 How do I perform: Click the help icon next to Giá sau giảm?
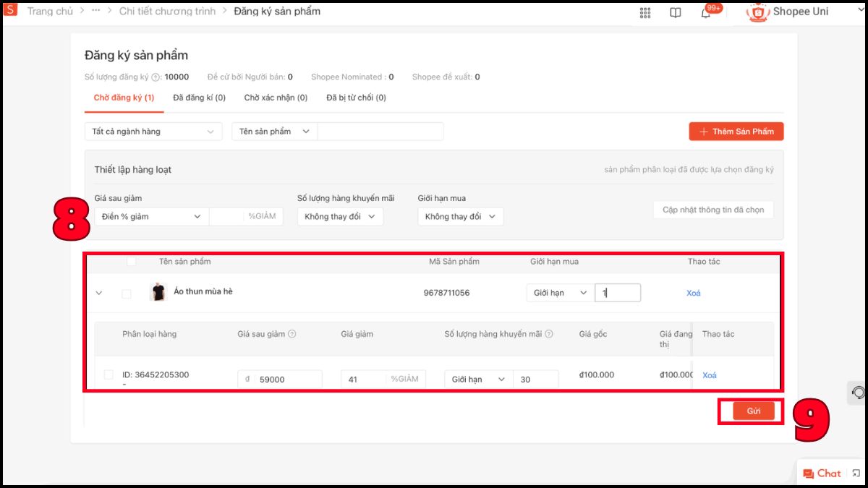(292, 334)
